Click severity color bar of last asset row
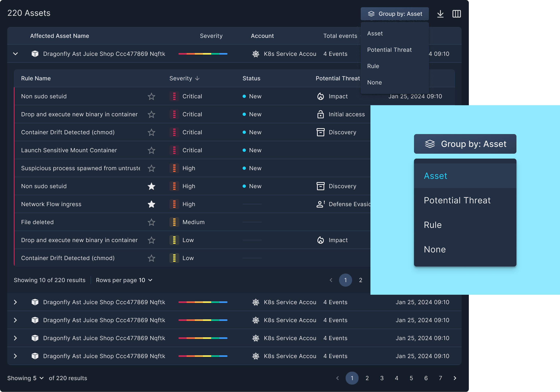The image size is (560, 392). pyautogui.click(x=203, y=356)
